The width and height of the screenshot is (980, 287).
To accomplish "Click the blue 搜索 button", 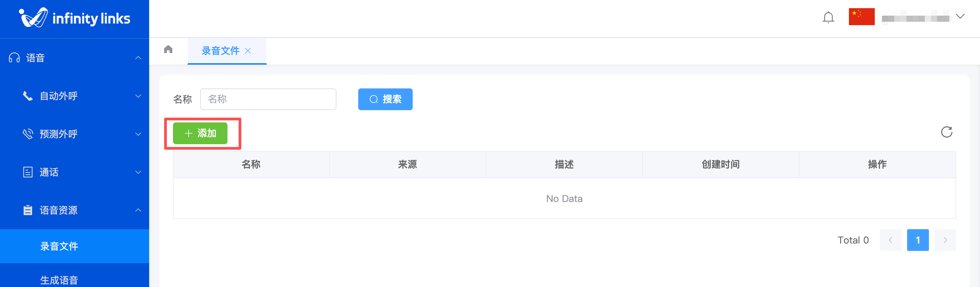I will pyautogui.click(x=385, y=99).
